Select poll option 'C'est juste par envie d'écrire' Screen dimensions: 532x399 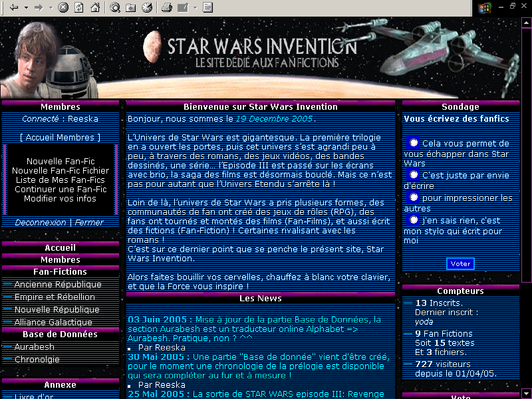[x=413, y=175]
